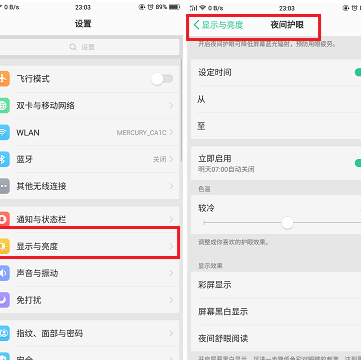361x360 pixels.
Task: Select the 夜间舒眼阅读 option
Action: tap(276, 339)
